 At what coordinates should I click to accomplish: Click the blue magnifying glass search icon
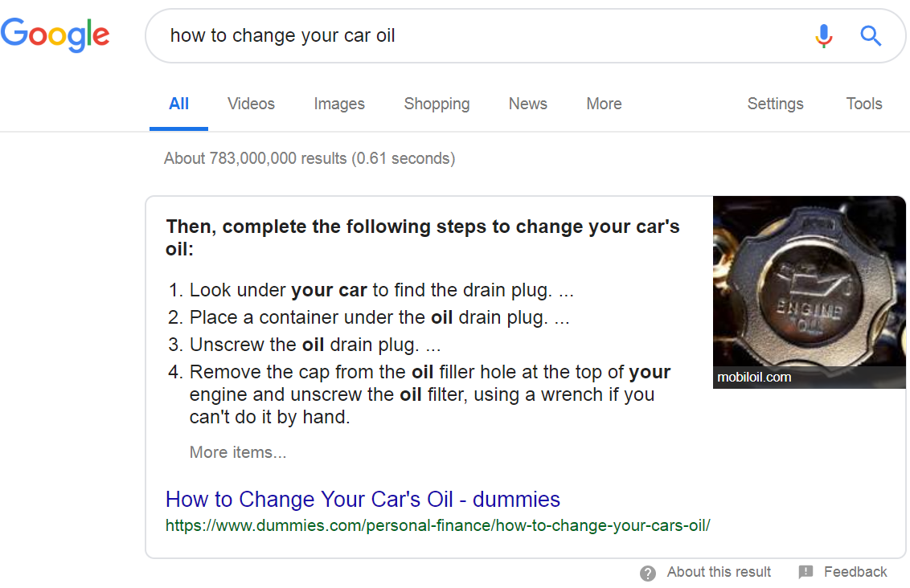871,36
